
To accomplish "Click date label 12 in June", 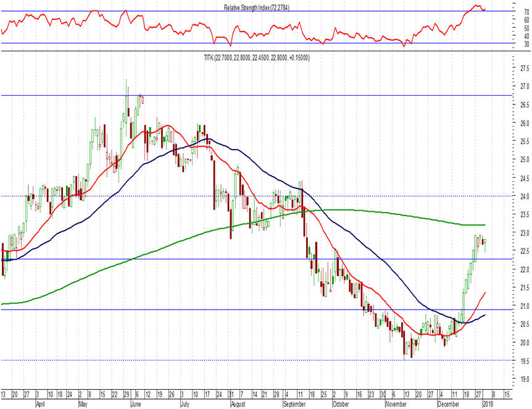I will coord(148,395).
